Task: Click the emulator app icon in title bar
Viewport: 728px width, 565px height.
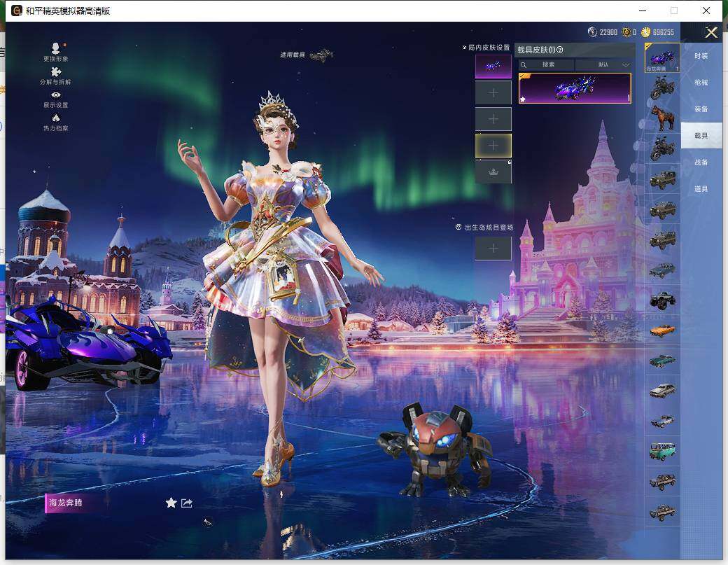Action: point(17,11)
